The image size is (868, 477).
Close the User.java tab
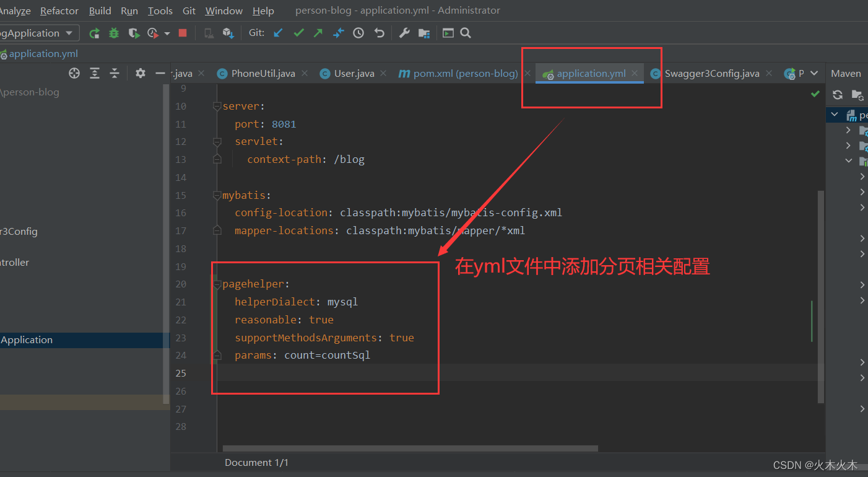pos(384,73)
